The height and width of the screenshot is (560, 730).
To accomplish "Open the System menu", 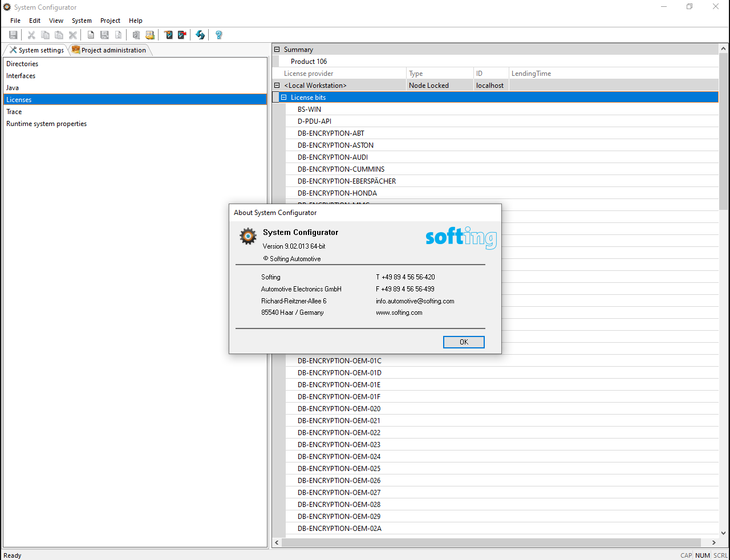I will [82, 21].
